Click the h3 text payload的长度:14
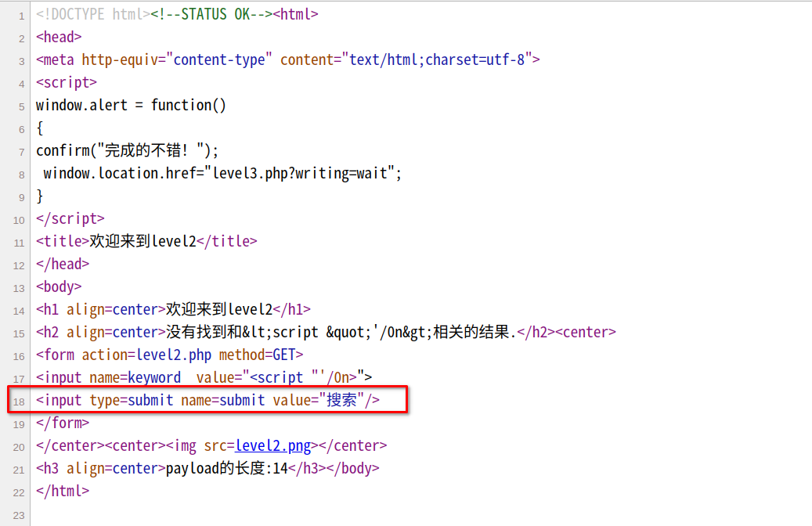Viewport: 812px width, 526px height. [x=227, y=469]
